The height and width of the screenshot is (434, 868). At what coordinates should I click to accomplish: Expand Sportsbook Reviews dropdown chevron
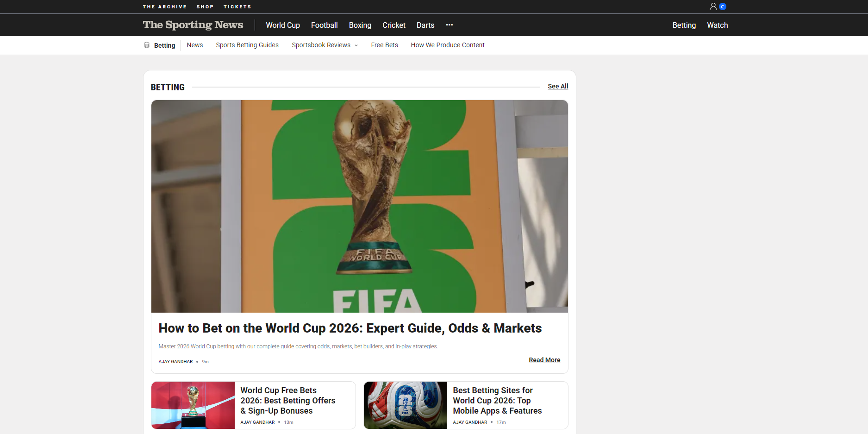(356, 45)
